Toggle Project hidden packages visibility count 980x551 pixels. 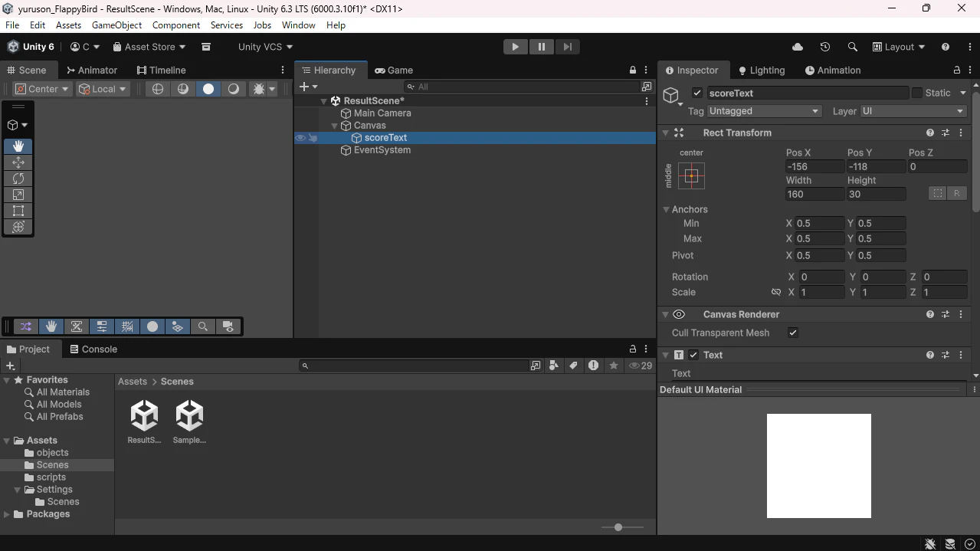point(641,366)
